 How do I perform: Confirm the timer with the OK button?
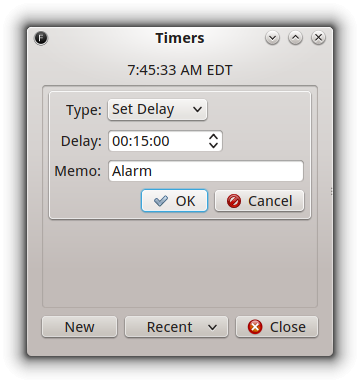(x=174, y=201)
